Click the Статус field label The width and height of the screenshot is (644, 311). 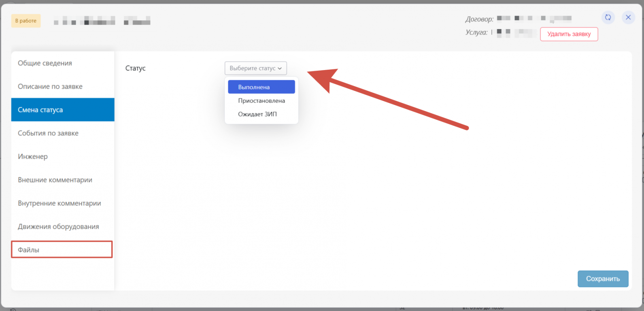(x=135, y=68)
